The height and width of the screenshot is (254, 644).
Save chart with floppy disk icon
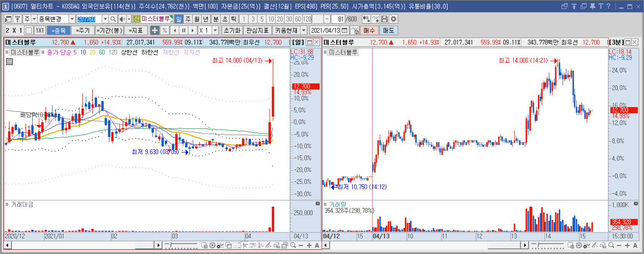pos(385,19)
